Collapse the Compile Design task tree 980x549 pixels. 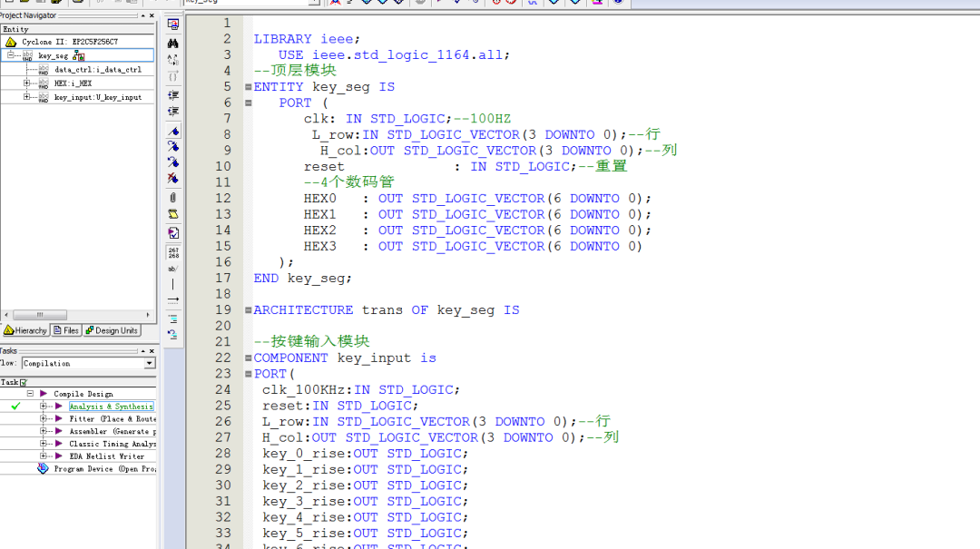point(30,394)
